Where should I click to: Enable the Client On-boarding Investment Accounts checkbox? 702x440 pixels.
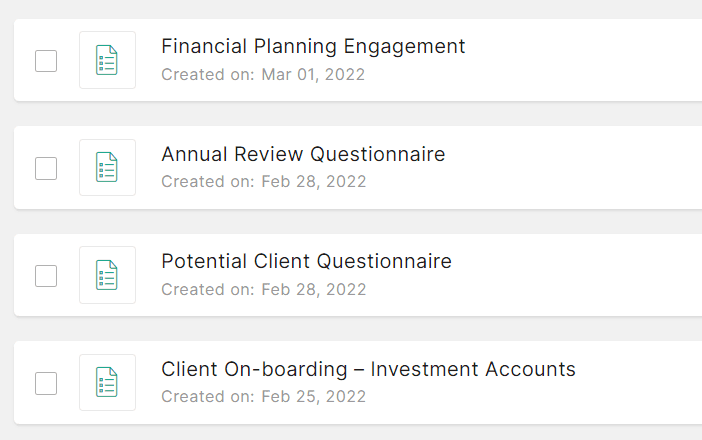[x=46, y=383]
